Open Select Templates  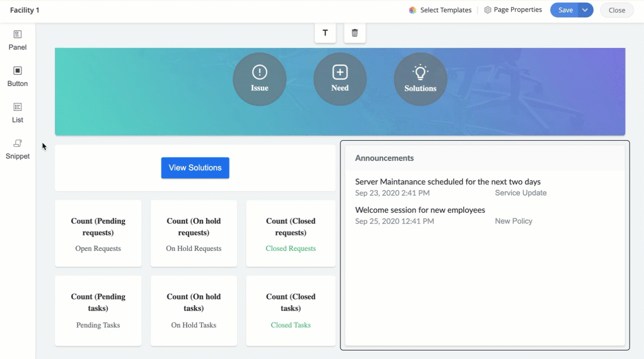tap(440, 10)
